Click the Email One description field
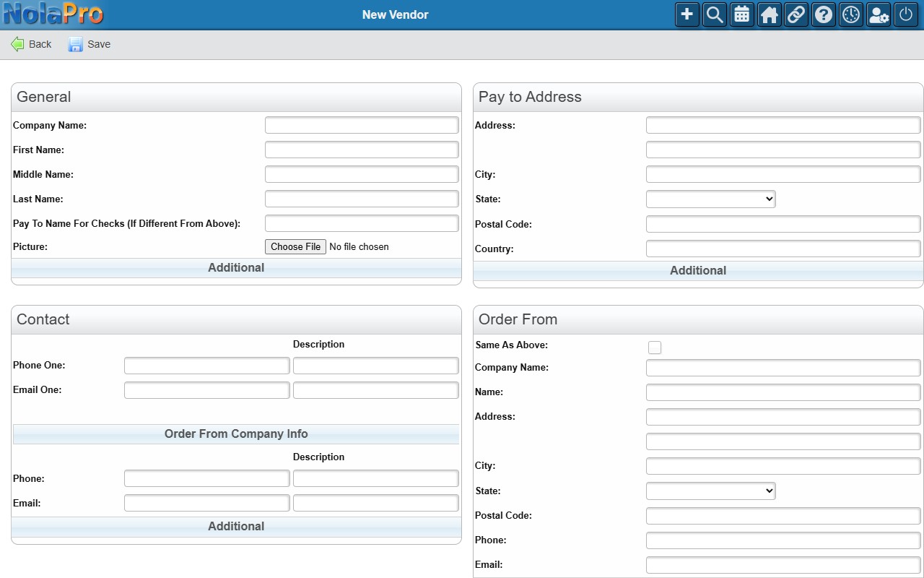Viewport: 924px width, 578px height. (x=376, y=390)
